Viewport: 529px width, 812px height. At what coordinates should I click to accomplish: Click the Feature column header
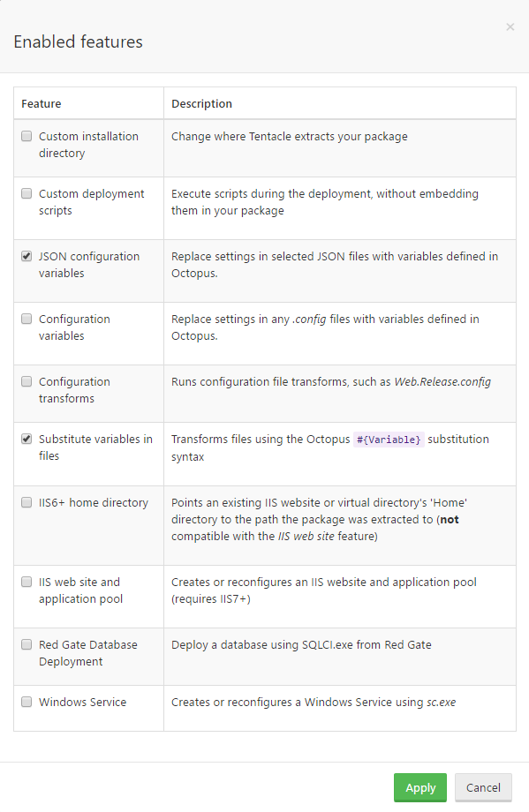(x=43, y=103)
